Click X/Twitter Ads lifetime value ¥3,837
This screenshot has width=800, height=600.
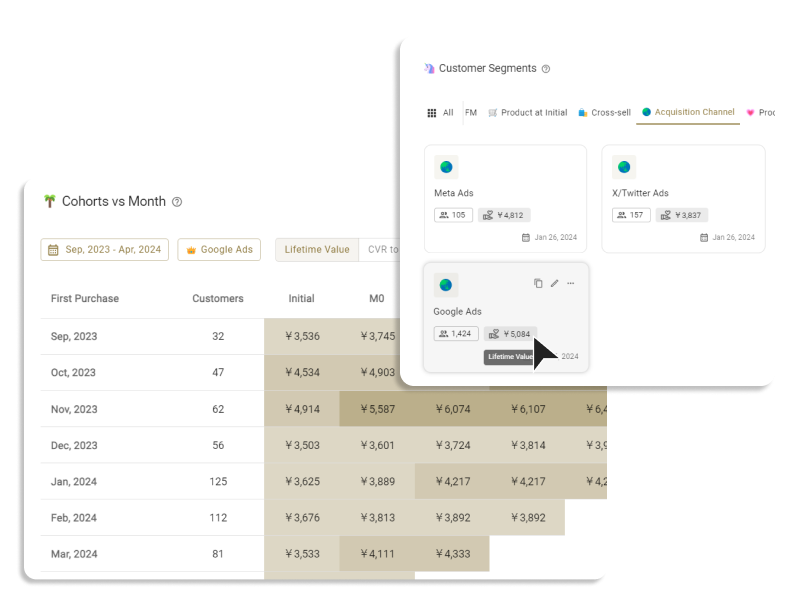682,215
